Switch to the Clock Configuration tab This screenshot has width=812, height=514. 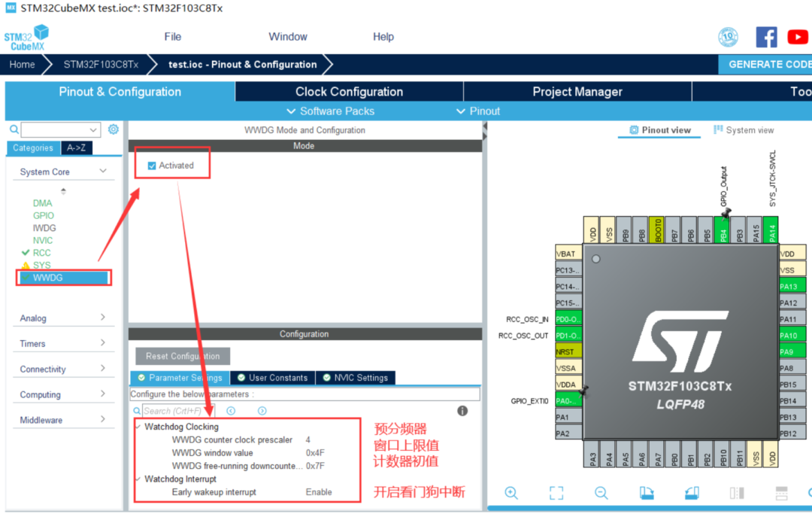pyautogui.click(x=349, y=92)
